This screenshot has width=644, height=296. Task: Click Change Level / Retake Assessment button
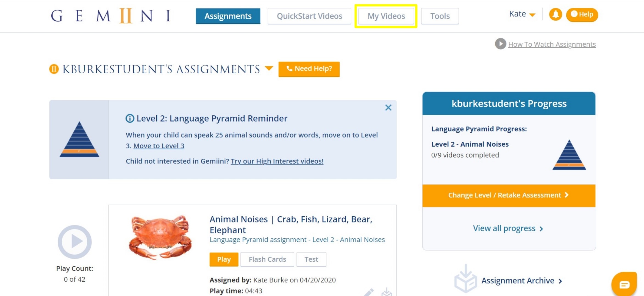click(x=509, y=196)
